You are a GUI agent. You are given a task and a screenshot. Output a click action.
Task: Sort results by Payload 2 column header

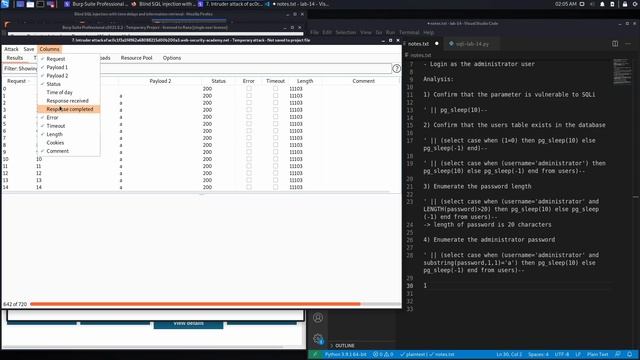coord(160,81)
